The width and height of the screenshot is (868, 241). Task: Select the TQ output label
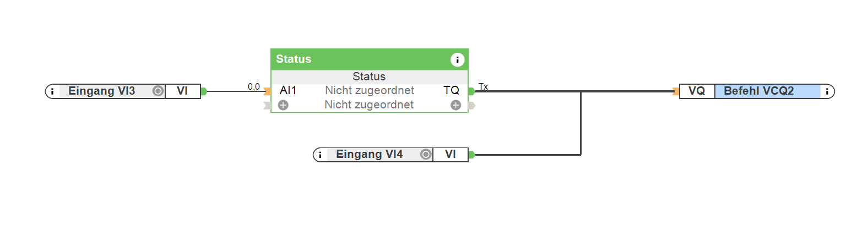click(x=451, y=90)
